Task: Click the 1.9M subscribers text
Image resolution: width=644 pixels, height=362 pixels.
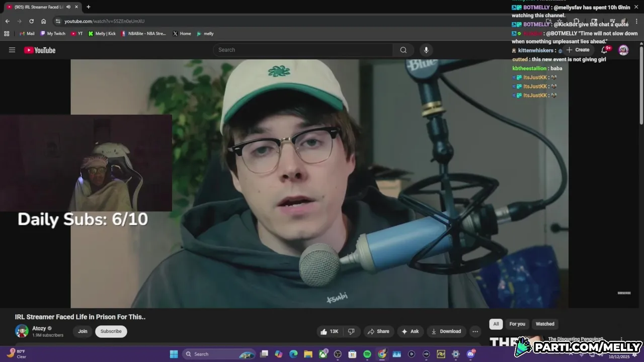Action: pos(48,335)
